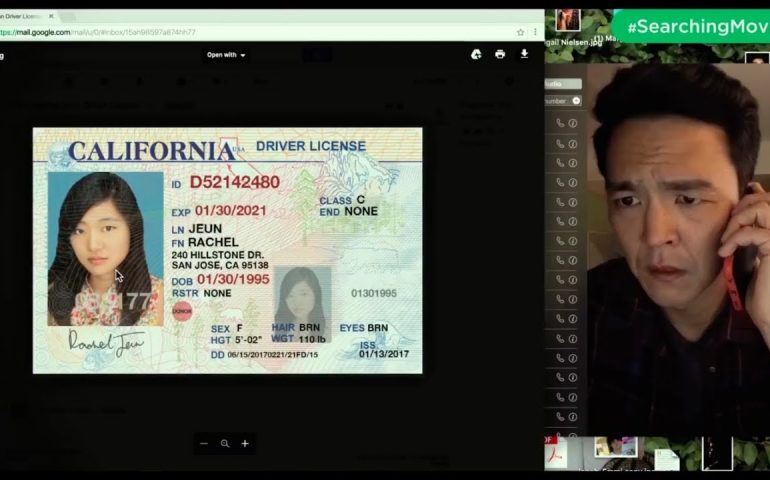The height and width of the screenshot is (480, 770).
Task: Open the white text document icon on the desktop
Action: [x=667, y=459]
